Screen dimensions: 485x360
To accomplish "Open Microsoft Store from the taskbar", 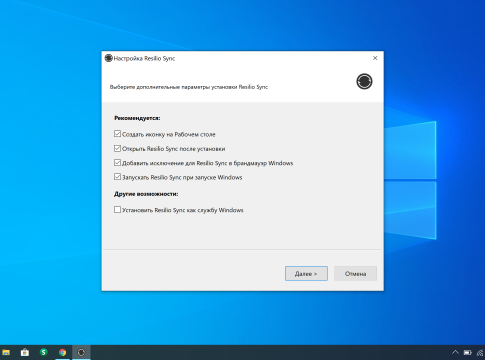I will 25,352.
